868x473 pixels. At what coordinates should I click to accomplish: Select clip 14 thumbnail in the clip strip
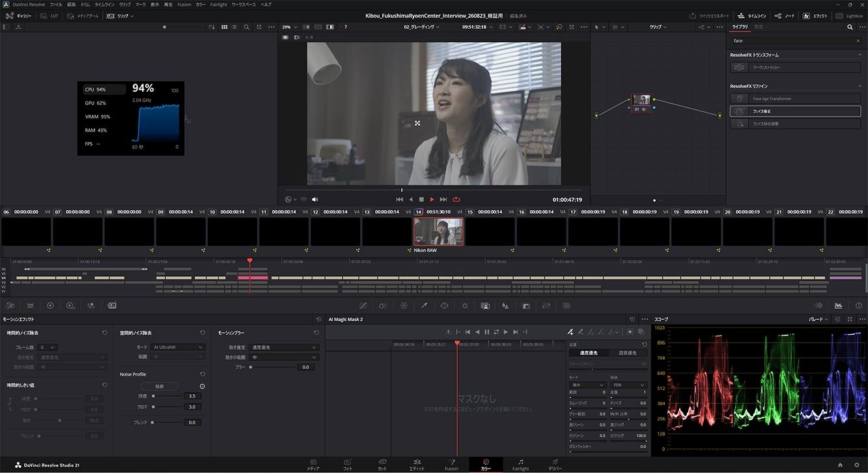[438, 231]
